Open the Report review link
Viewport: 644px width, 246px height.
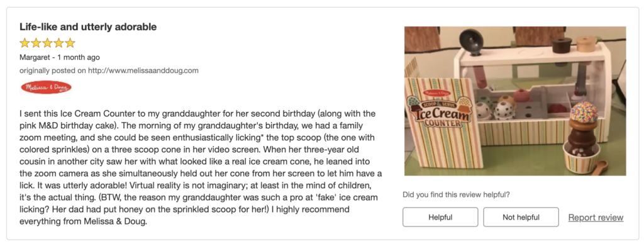(x=596, y=217)
